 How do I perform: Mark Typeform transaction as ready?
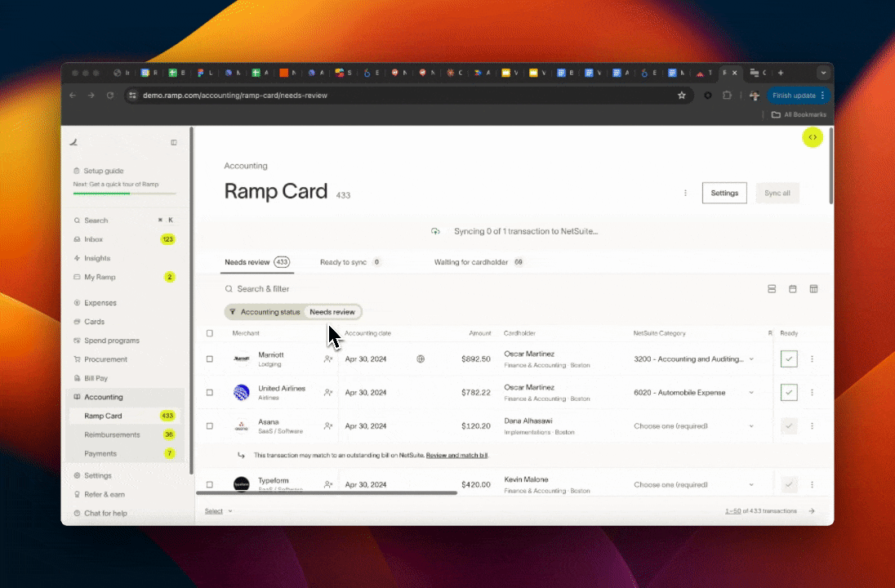point(789,484)
